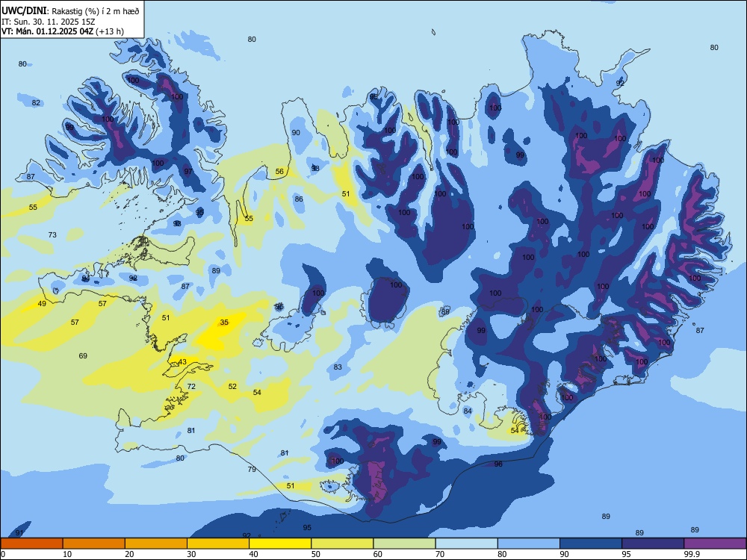The width and height of the screenshot is (747, 560).
Task: Click the 'VT: Mán. 01.12.2025 04Z (+13 h)' line
Action: pyautogui.click(x=63, y=31)
